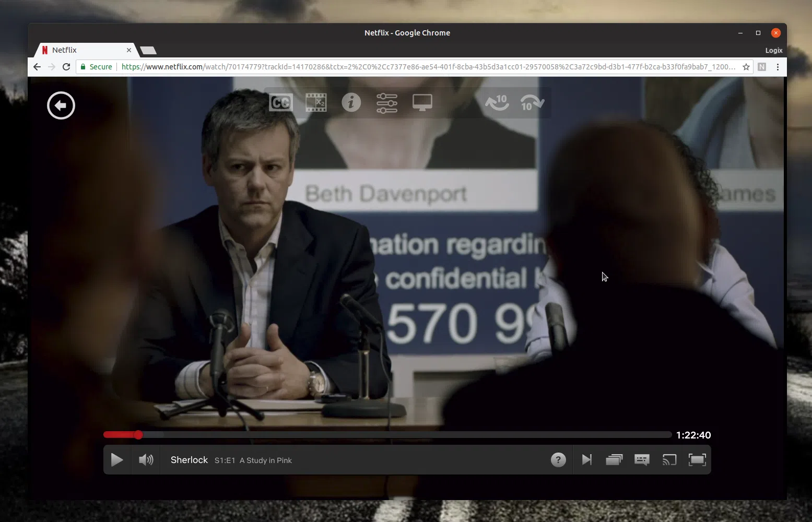Image resolution: width=812 pixels, height=522 pixels.
Task: Open the streaming quality settings
Action: pos(386,102)
